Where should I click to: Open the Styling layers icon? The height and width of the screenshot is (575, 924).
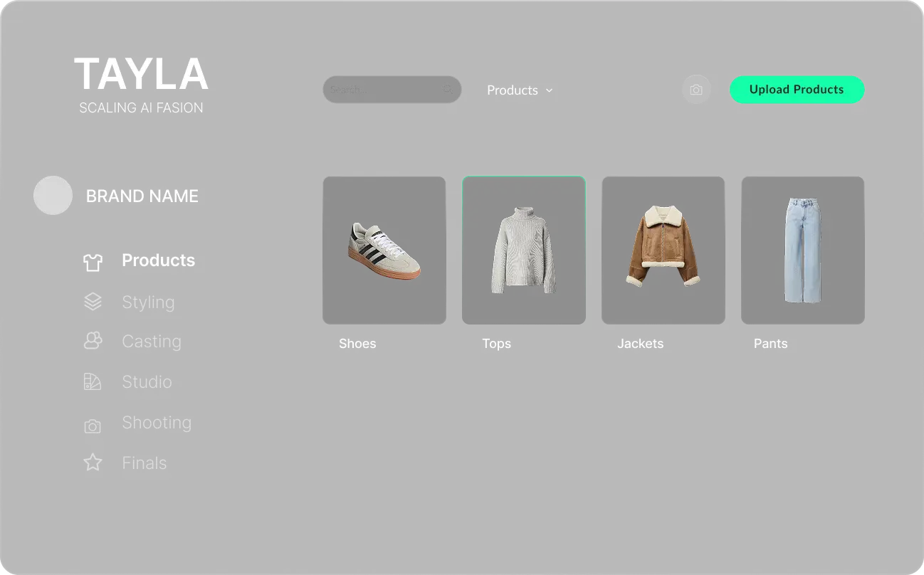(x=93, y=302)
